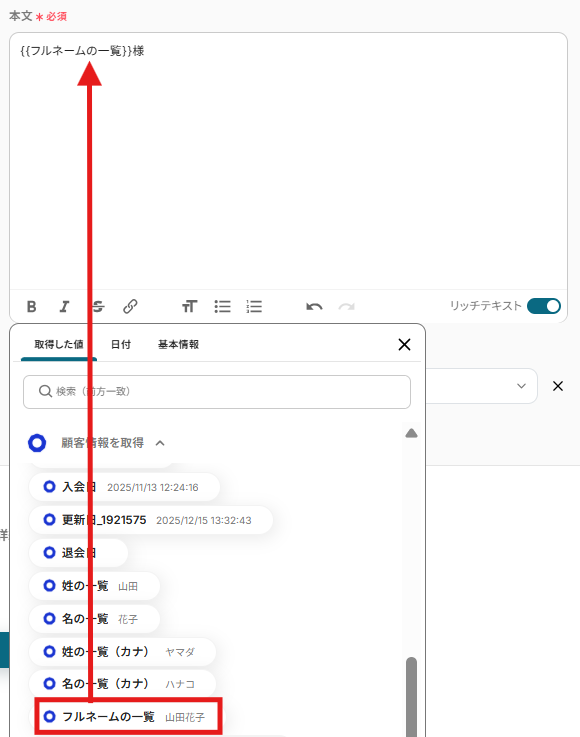Click the value list scrollbar thumb
The image size is (580, 737).
[x=411, y=697]
